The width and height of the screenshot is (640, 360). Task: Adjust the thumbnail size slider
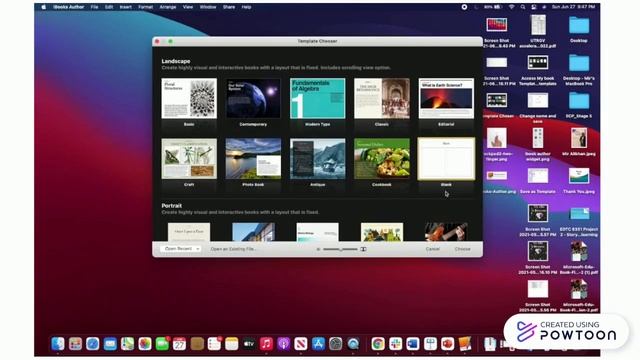click(x=340, y=249)
